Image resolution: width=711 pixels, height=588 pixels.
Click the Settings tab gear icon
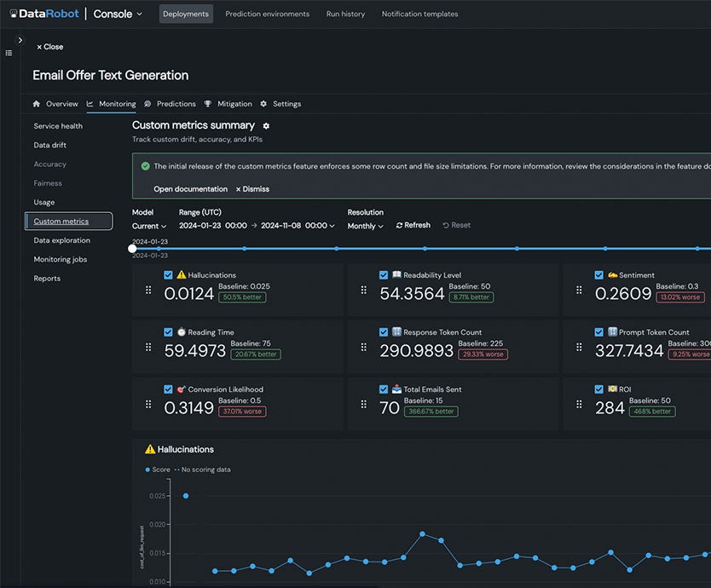pos(263,104)
